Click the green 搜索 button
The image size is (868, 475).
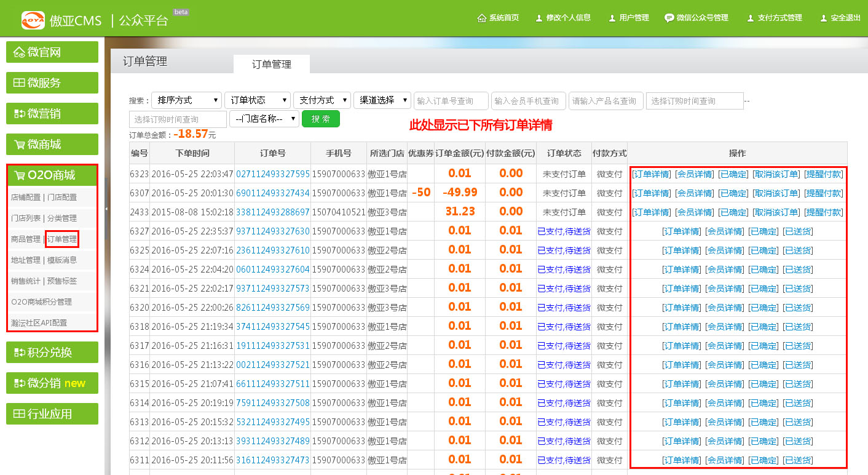320,119
